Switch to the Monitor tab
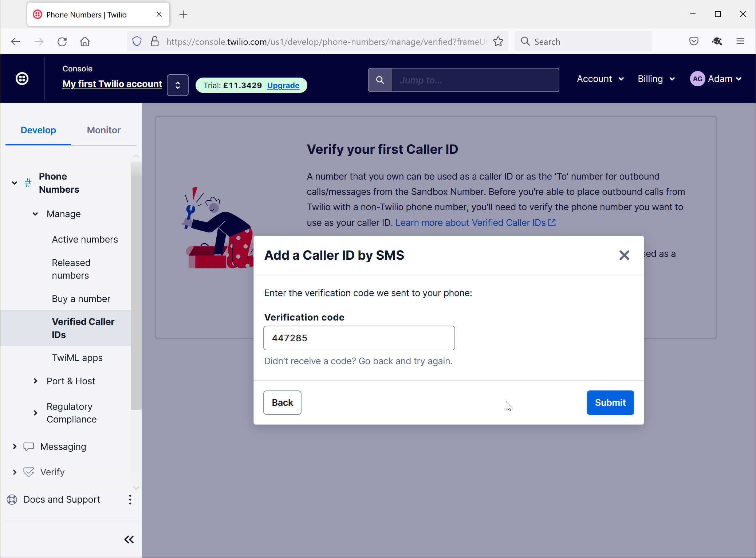Image resolution: width=756 pixels, height=558 pixels. click(103, 130)
